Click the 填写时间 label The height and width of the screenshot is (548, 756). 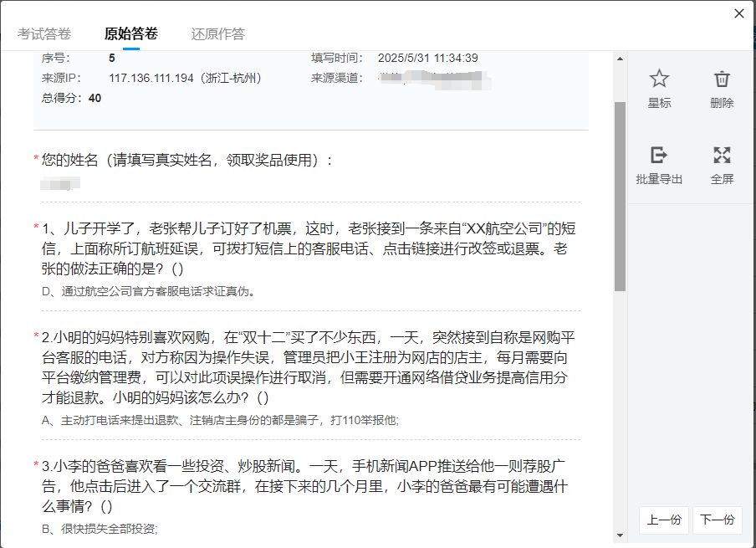[337, 58]
